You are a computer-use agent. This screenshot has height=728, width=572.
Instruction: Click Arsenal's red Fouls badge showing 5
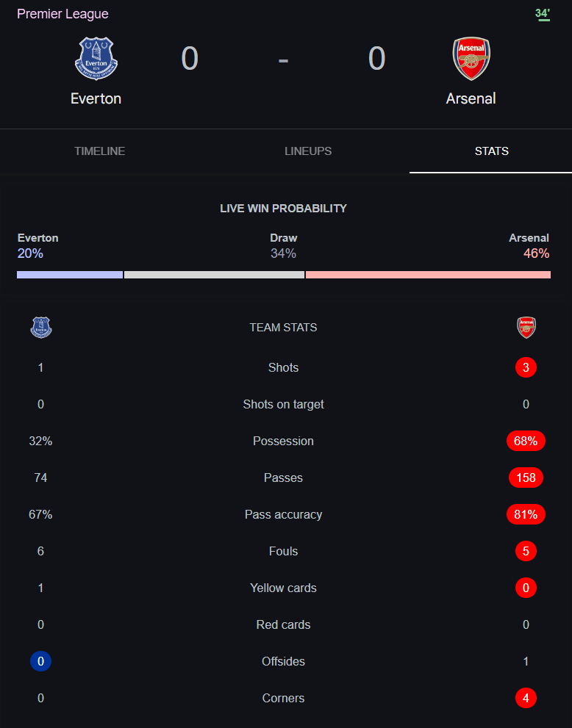[x=526, y=551]
